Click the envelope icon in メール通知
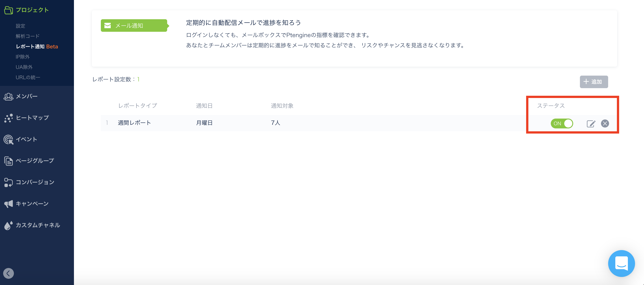Viewport: 644px width, 285px height. click(x=108, y=26)
